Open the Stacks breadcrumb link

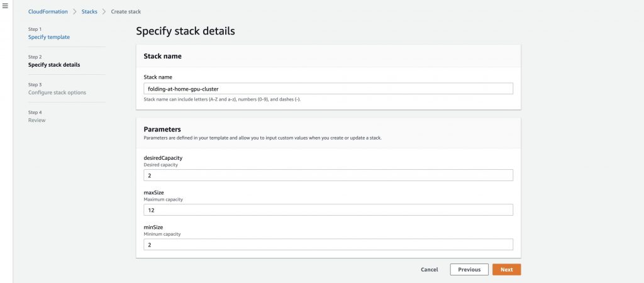pos(89,11)
